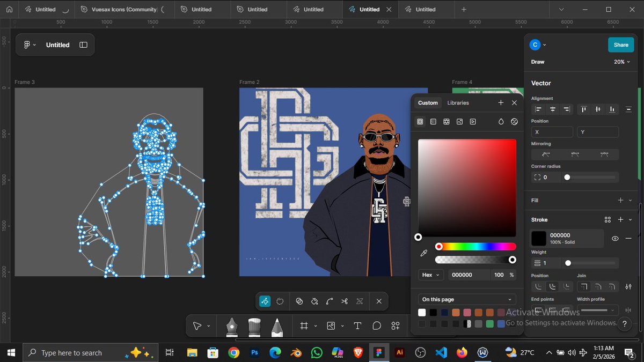
Task: Open the Hex color format dropdown
Action: click(x=431, y=275)
